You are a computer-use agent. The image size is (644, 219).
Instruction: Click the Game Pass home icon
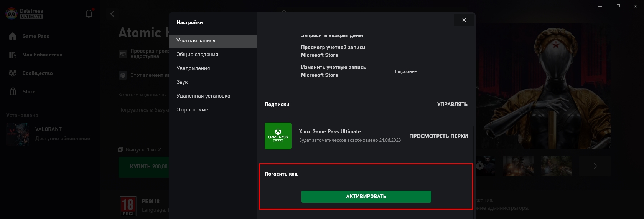click(13, 36)
